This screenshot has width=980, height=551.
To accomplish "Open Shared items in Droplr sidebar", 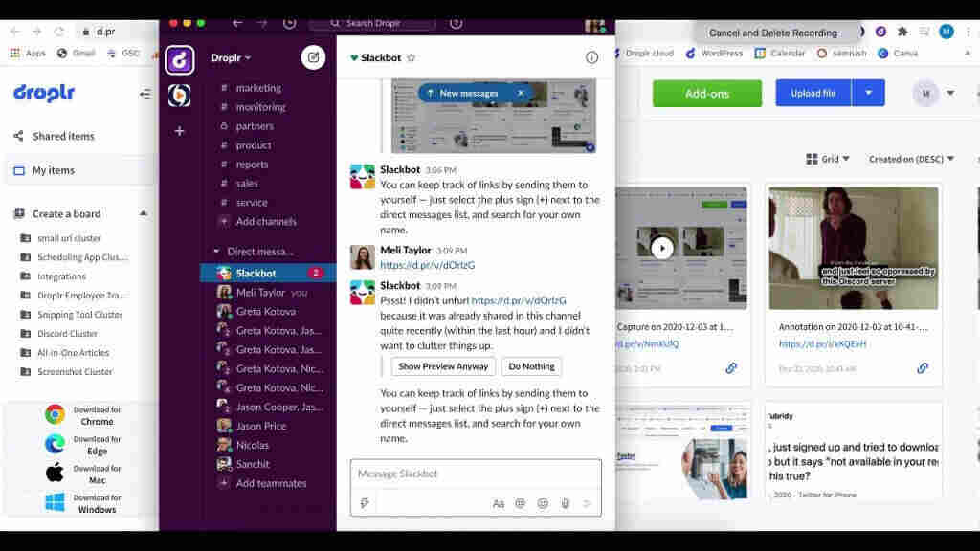I will click(x=63, y=136).
